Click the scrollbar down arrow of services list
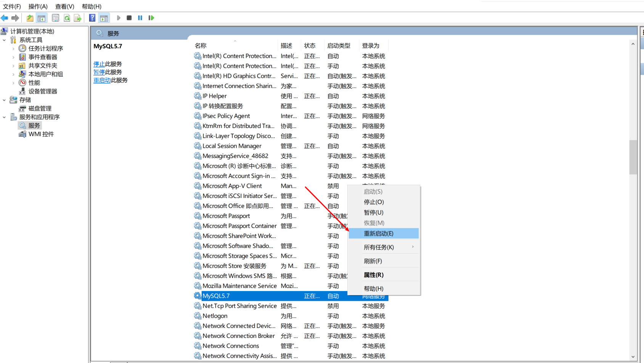Viewport: 644px width, 363px height. pyautogui.click(x=633, y=357)
